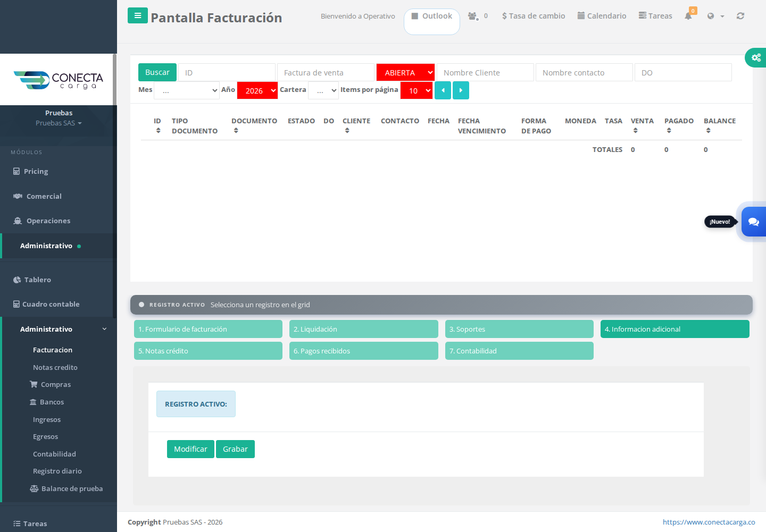The width and height of the screenshot is (766, 532).
Task: Click the Buscar button
Action: point(157,72)
